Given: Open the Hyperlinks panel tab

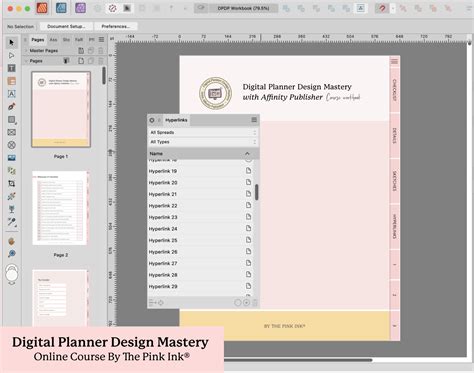Looking at the screenshot, I should point(176,120).
